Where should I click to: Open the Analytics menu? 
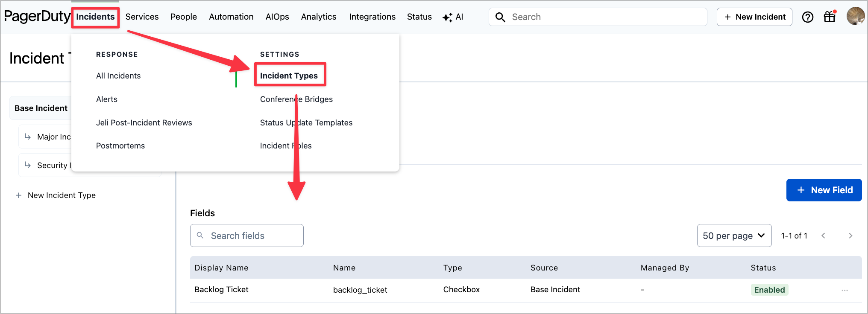pyautogui.click(x=319, y=17)
